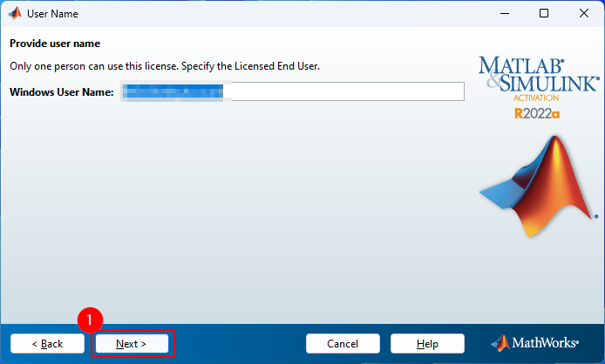Click the MATLAB icon in title bar
Image resolution: width=605 pixels, height=364 pixels.
[15, 13]
